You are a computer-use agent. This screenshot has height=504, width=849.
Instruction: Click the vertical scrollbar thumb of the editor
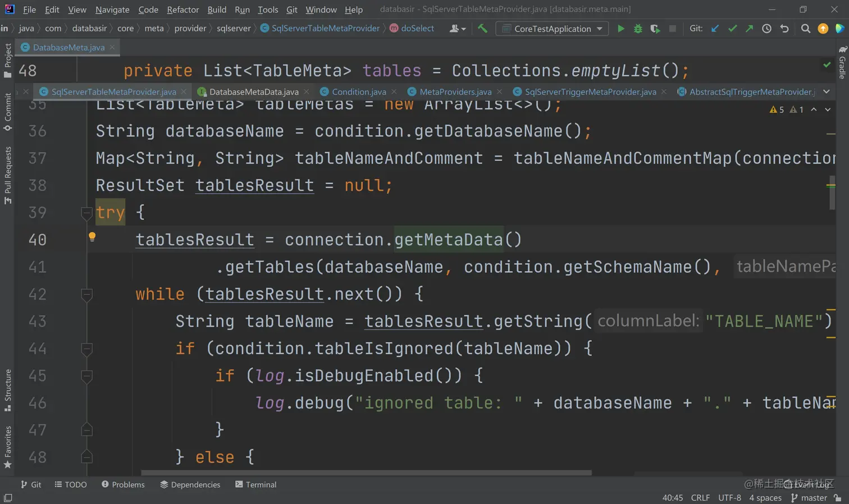coord(832,193)
